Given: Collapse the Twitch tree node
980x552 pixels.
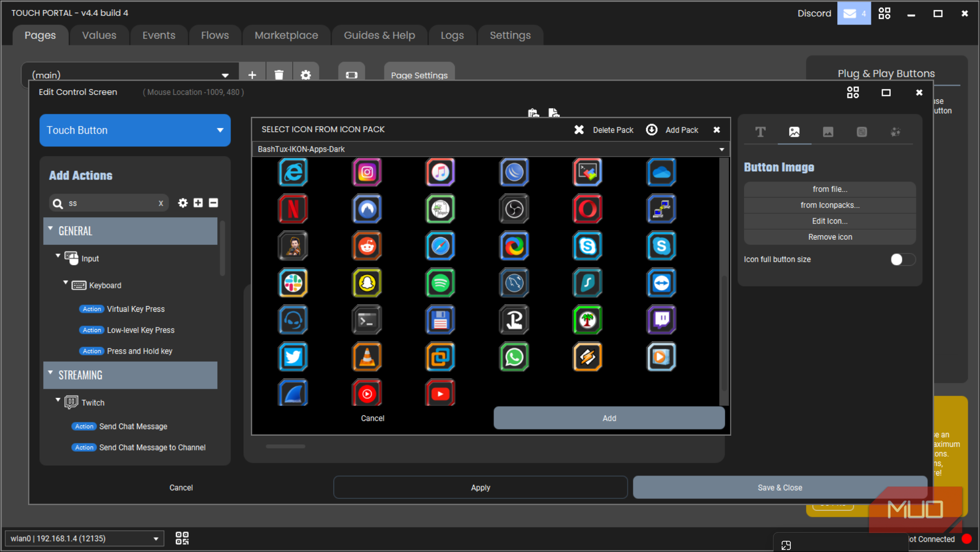Looking at the screenshot, I should (58, 400).
